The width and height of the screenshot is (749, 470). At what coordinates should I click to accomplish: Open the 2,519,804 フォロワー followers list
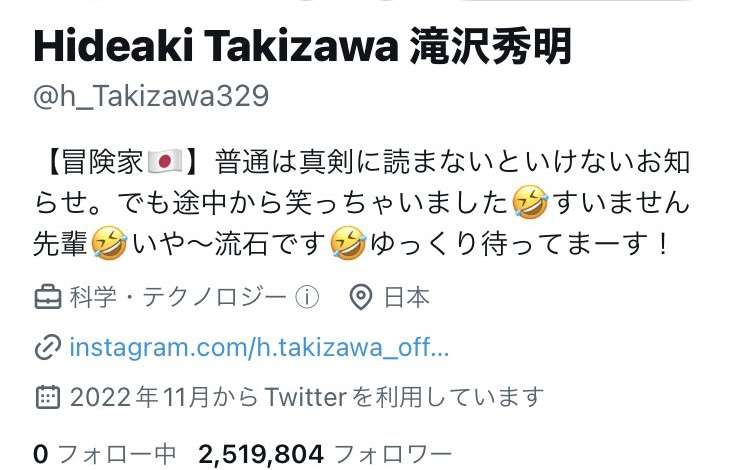[325, 454]
